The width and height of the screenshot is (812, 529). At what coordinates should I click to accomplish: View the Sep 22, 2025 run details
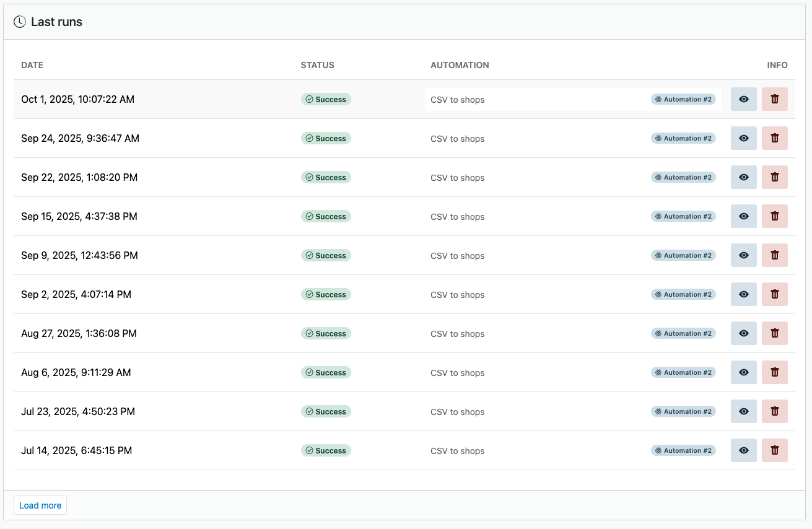(x=744, y=177)
